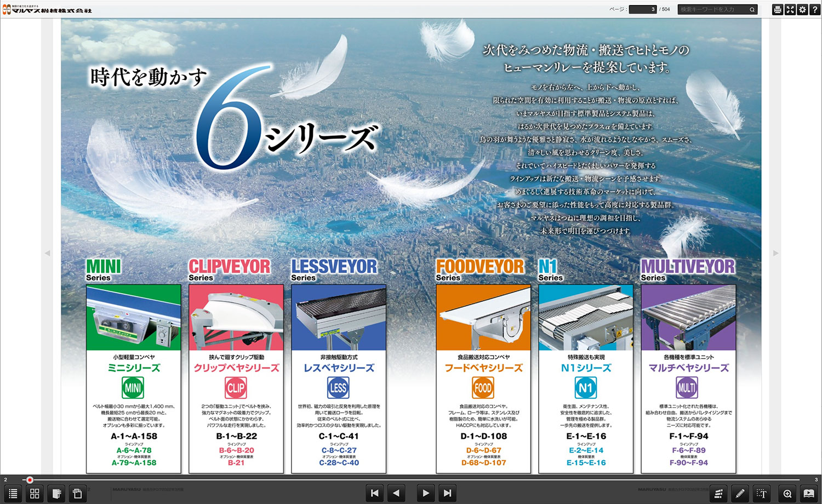Click the purple MULTI series badge

[687, 388]
